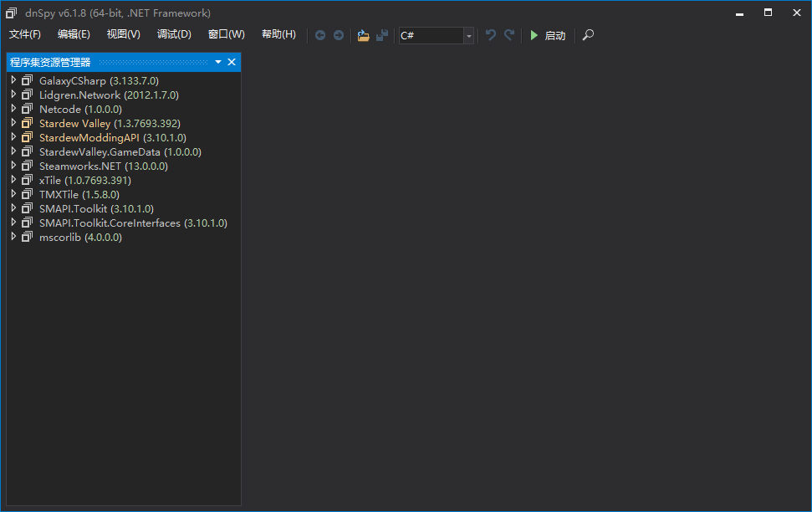Expand the Stardew Valley assembly node
812x512 pixels.
pos(13,123)
